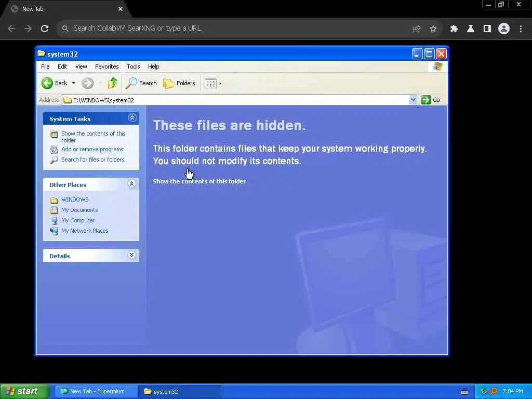The height and width of the screenshot is (399, 532).
Task: Open the Tools menu
Action: (x=134, y=66)
